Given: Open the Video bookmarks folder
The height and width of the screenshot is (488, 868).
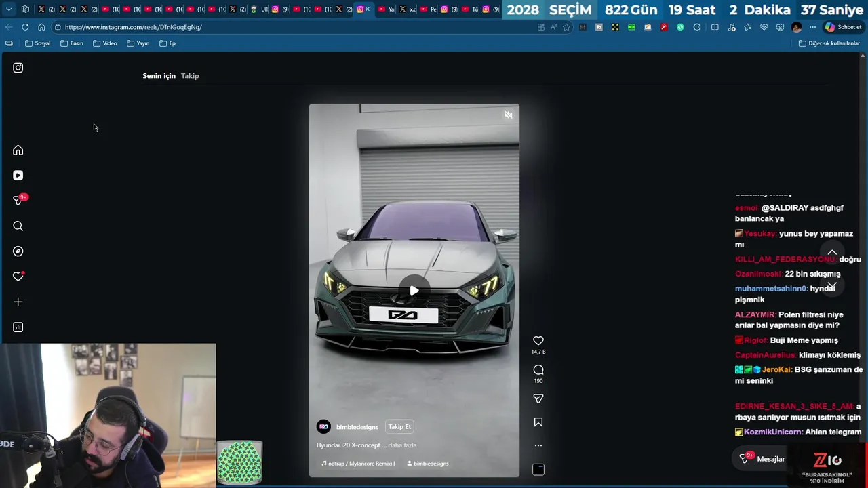Looking at the screenshot, I should pyautogui.click(x=105, y=43).
